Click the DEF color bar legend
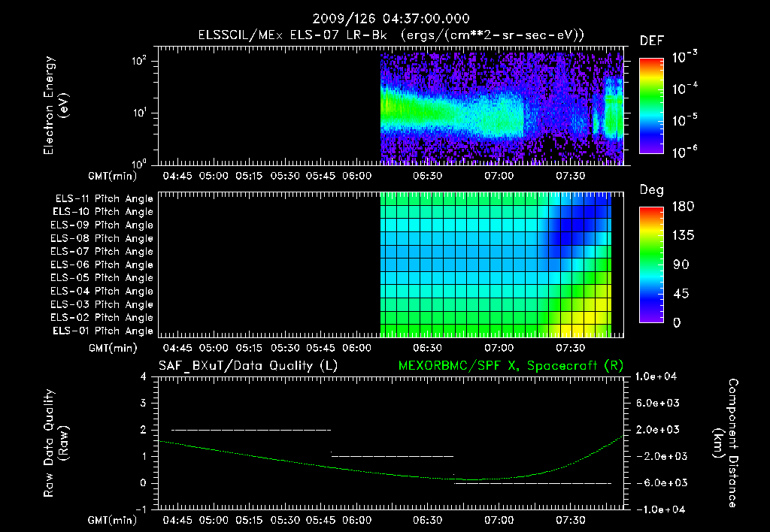Image resolution: width=770 pixels, height=532 pixels. pyautogui.click(x=651, y=105)
